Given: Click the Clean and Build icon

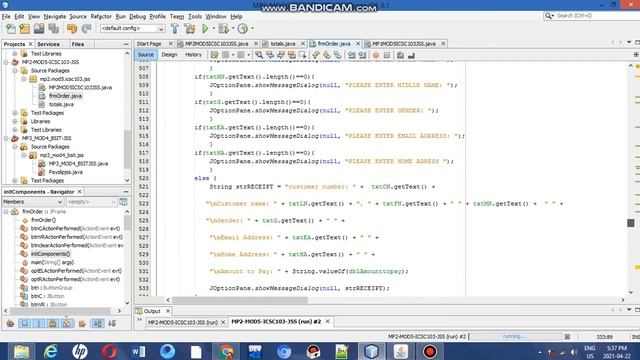Looking at the screenshot, I should (190, 29).
